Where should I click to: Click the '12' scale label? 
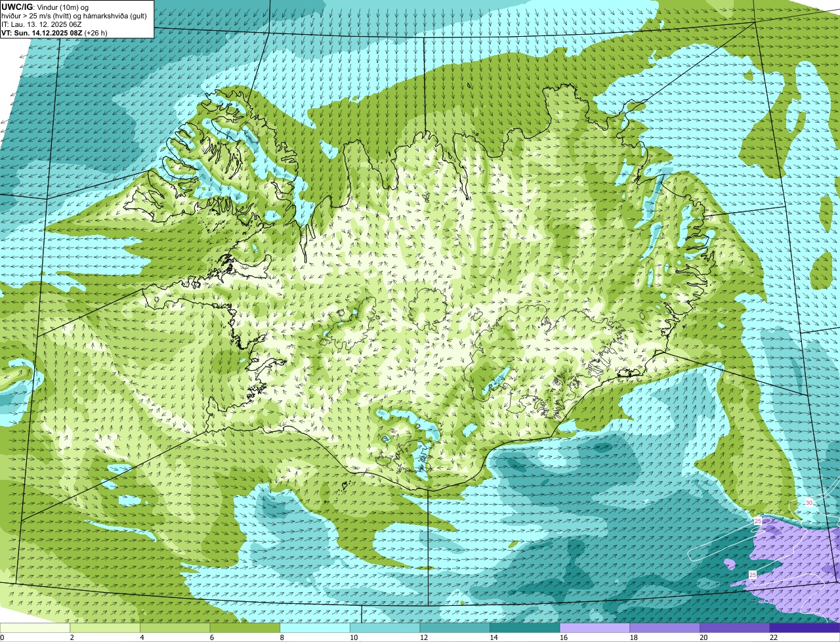[x=424, y=637]
